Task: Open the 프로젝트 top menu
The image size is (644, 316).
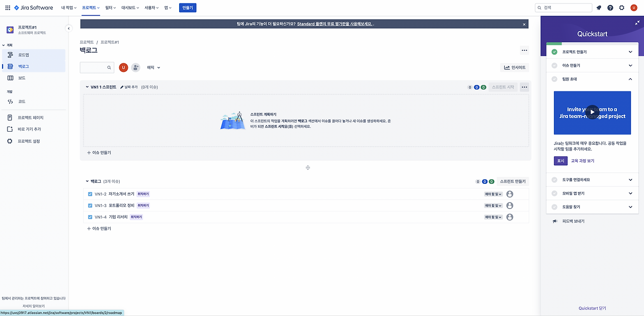Action: [91, 8]
